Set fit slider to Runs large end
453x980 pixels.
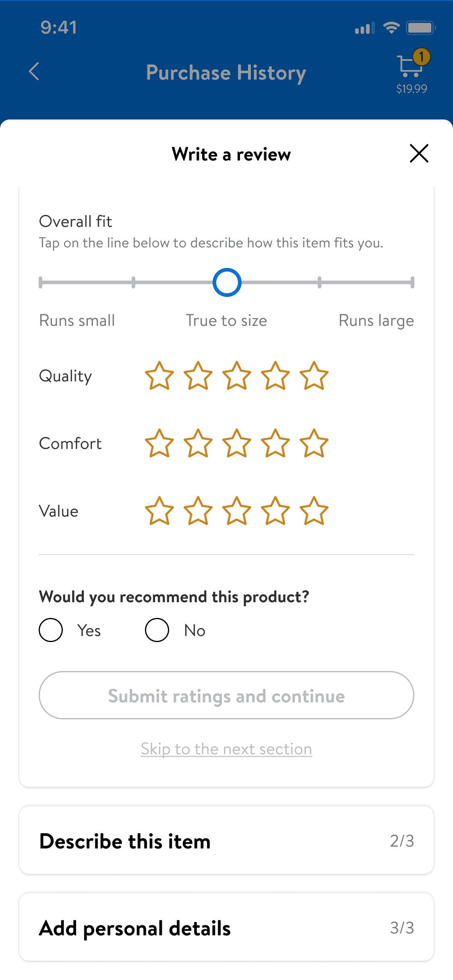point(412,282)
